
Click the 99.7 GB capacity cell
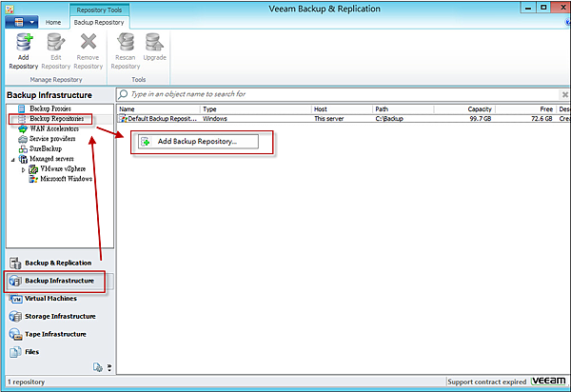point(481,119)
